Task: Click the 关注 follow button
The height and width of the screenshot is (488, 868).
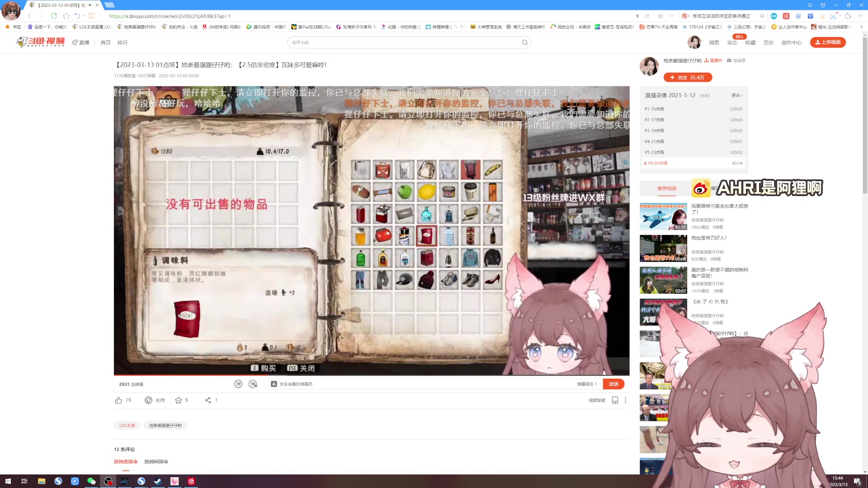Action: point(688,78)
